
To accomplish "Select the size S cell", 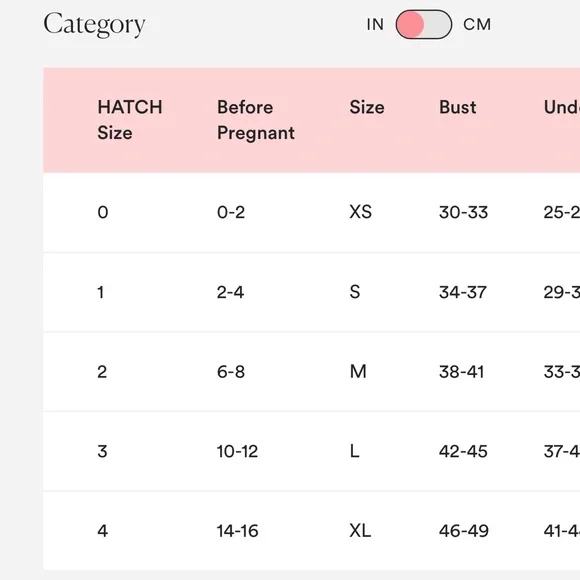I will (x=355, y=292).
